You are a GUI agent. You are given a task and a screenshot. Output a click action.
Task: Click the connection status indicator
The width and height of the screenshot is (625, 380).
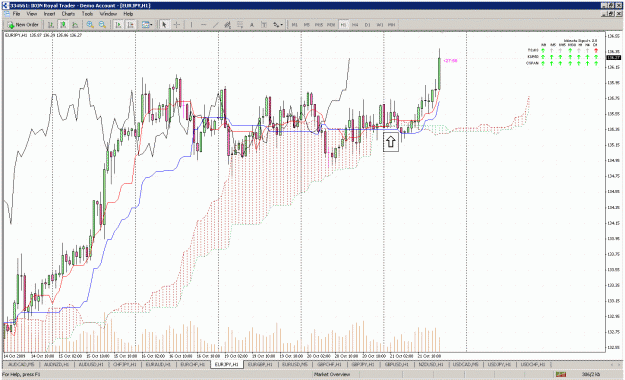[x=561, y=374]
